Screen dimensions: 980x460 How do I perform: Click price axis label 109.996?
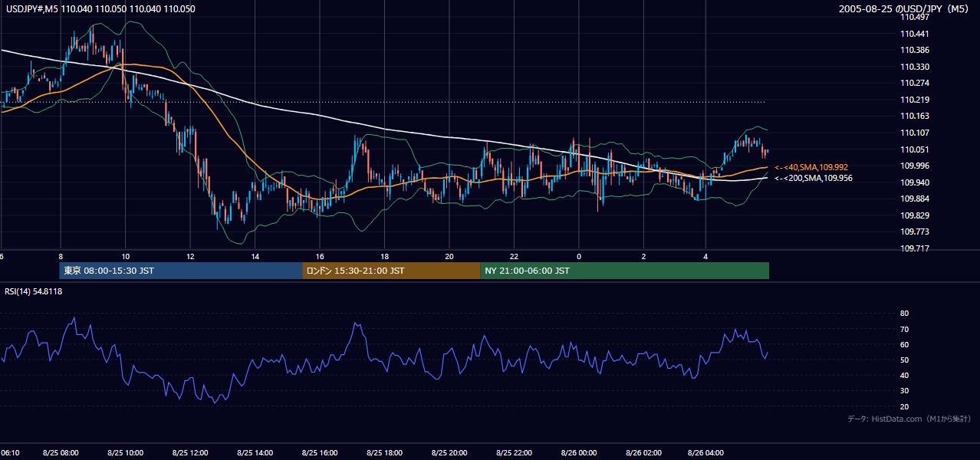point(914,166)
